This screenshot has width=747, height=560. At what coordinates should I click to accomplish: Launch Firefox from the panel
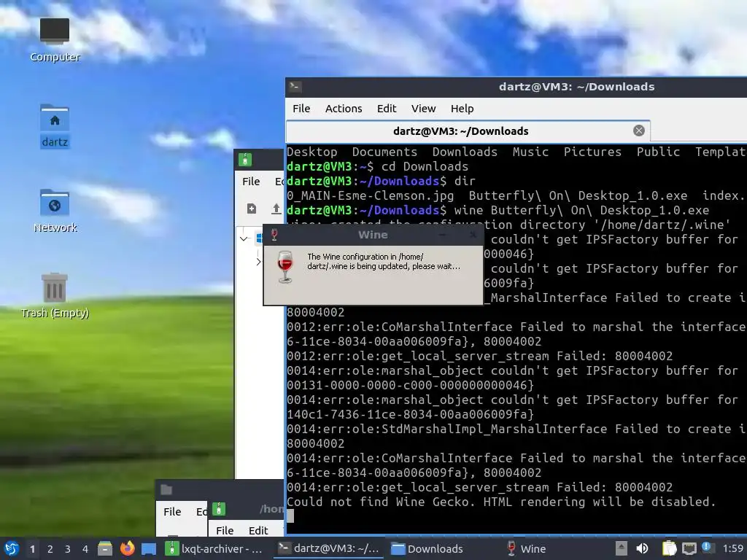127,548
